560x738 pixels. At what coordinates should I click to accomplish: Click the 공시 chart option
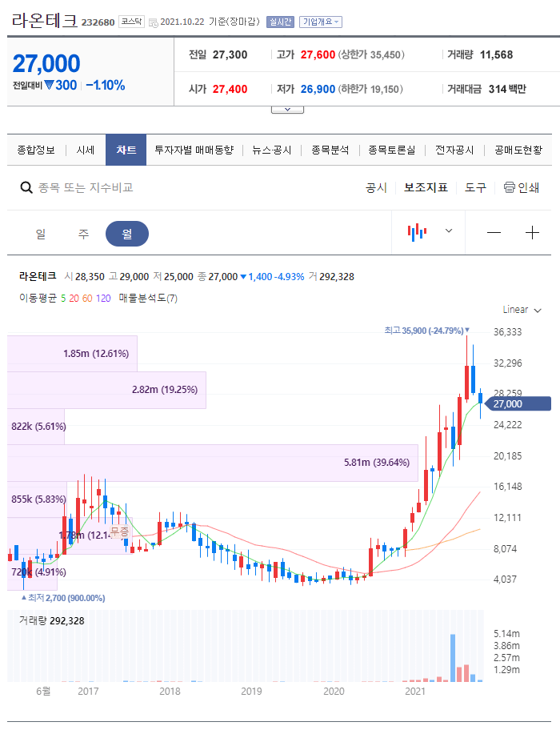click(x=377, y=188)
